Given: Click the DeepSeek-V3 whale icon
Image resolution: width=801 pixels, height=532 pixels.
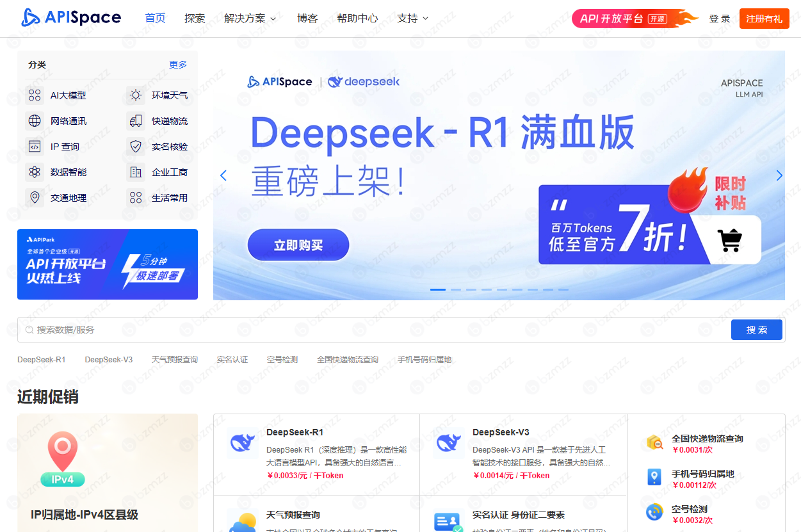Looking at the screenshot, I should [449, 443].
